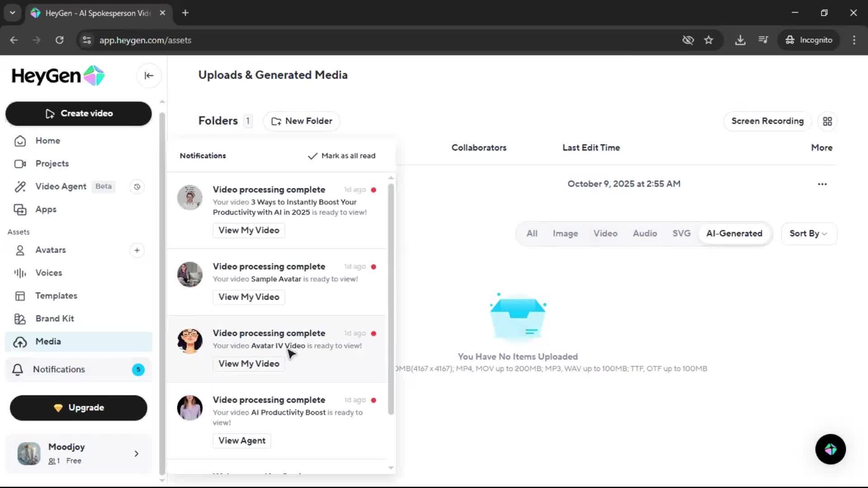
Task: Select the Video filter tab
Action: (x=605, y=234)
